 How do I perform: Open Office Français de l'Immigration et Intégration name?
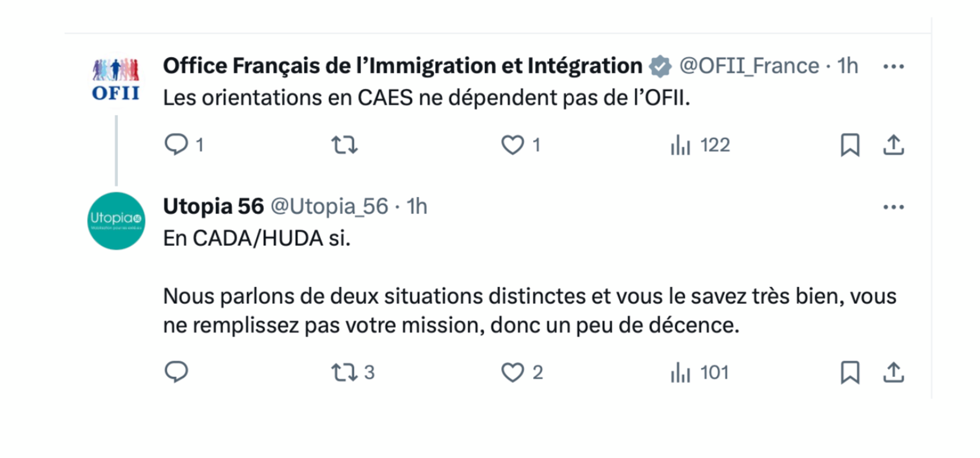point(403,66)
